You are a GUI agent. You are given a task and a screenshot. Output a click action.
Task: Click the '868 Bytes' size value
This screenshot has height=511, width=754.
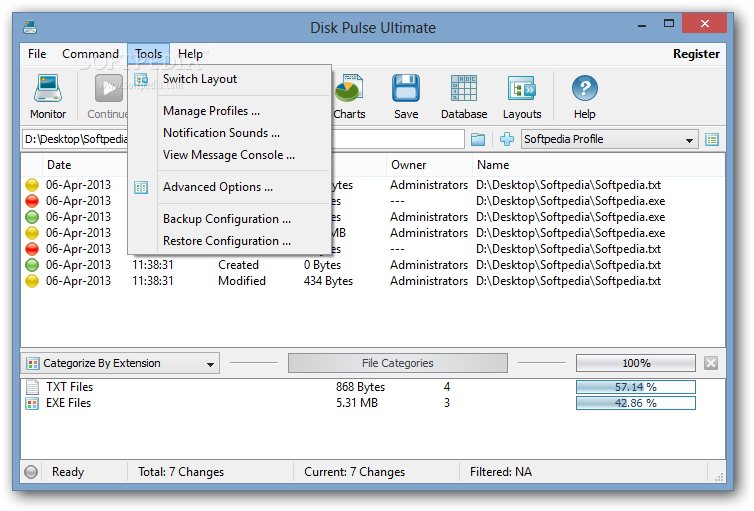360,387
